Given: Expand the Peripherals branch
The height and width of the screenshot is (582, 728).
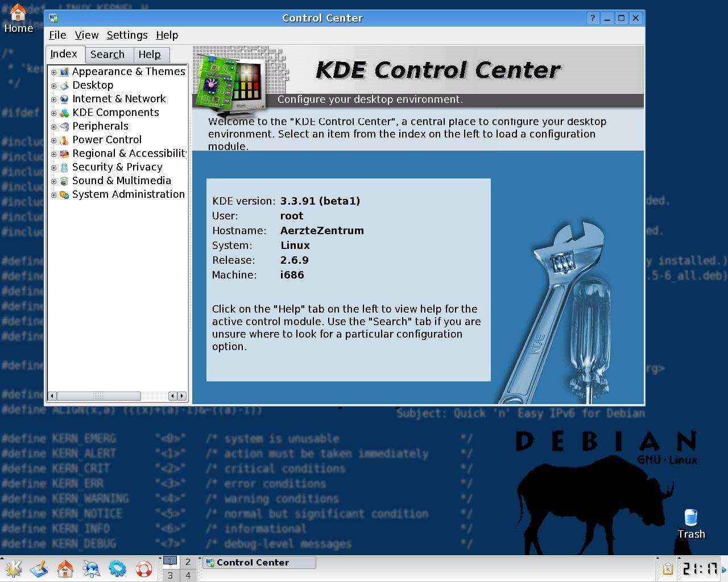Looking at the screenshot, I should [x=53, y=126].
